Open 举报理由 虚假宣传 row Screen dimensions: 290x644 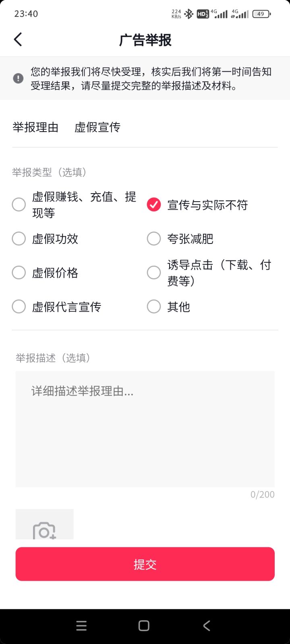pos(145,127)
